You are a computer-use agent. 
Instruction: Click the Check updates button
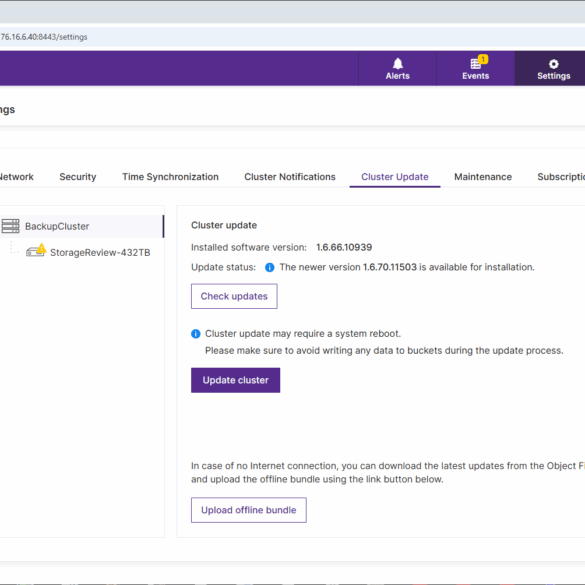234,296
